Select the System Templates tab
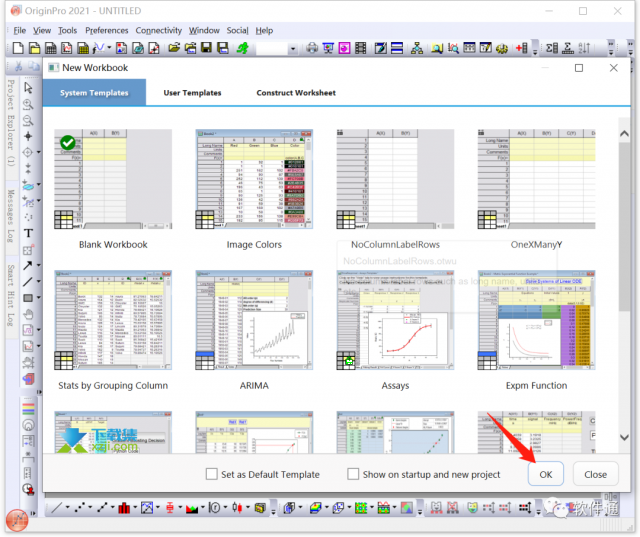The image size is (640, 537). 94,93
